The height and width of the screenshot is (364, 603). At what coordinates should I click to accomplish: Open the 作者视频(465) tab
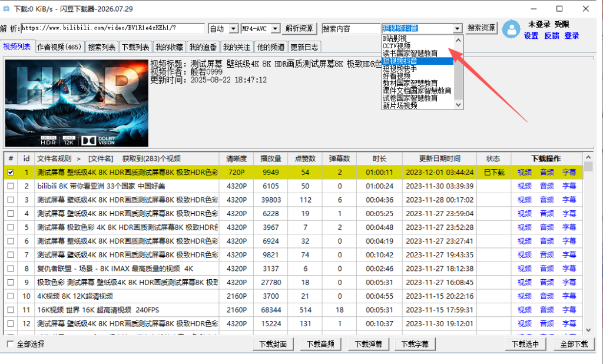59,47
